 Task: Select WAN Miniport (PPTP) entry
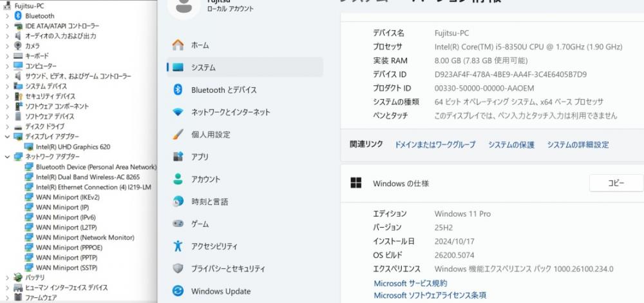[x=67, y=257]
